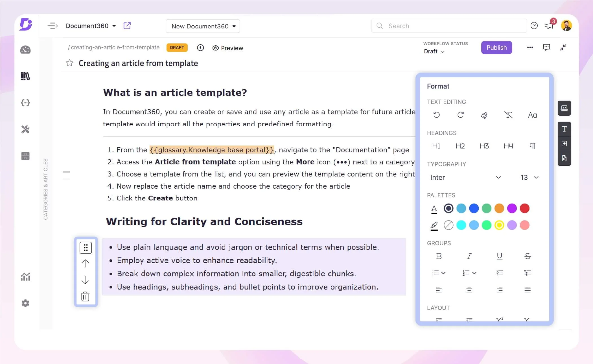The width and height of the screenshot is (593, 364).
Task: Click the Undo icon in Text Editing
Action: pyautogui.click(x=436, y=115)
